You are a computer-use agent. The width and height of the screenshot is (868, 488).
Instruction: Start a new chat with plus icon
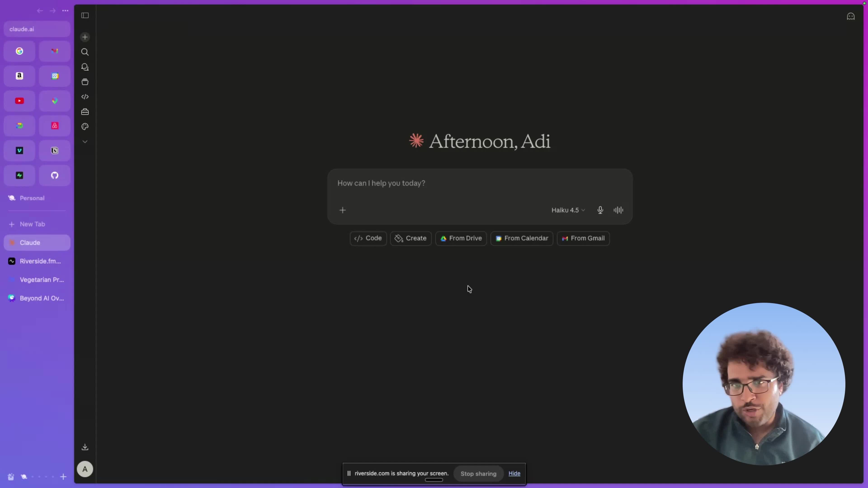coord(85,37)
